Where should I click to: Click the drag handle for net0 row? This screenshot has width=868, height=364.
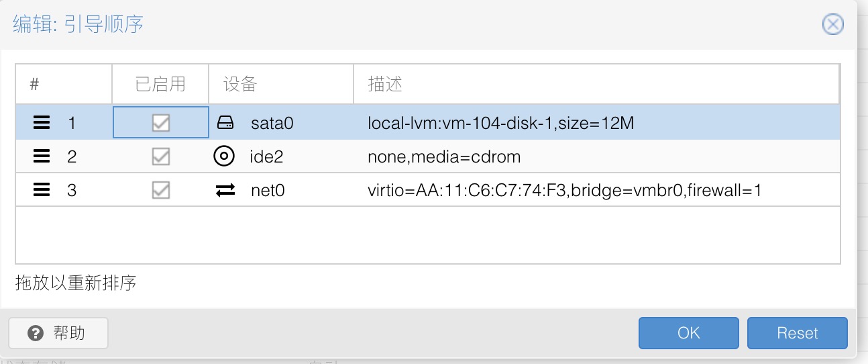(42, 190)
